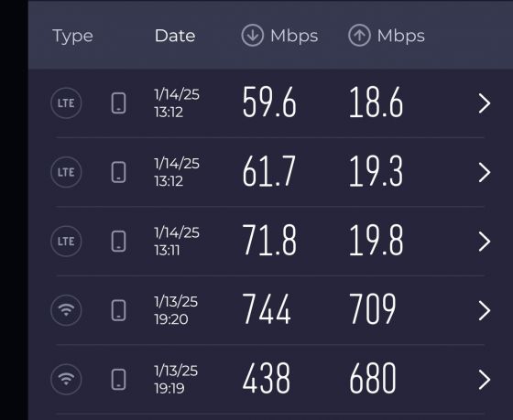Click the LTE icon of the 59.6 Mbps result

[x=66, y=103]
